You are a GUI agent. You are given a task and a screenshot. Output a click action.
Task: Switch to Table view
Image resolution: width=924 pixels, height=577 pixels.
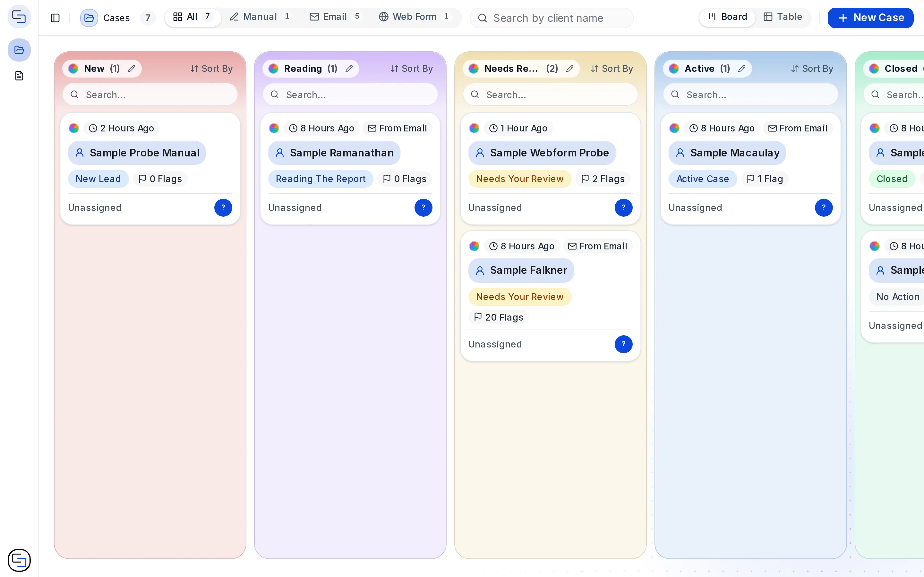(x=783, y=17)
